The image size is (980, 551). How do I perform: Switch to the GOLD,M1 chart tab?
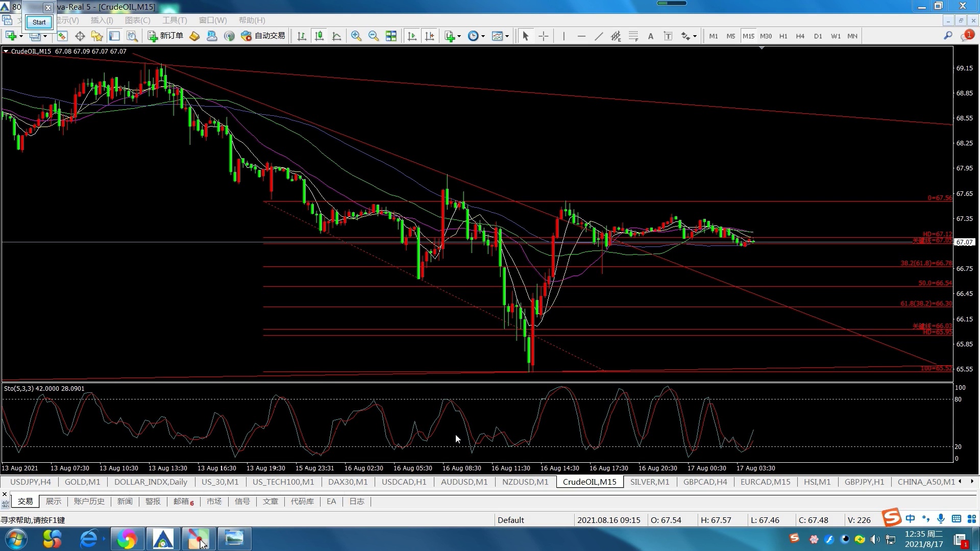coord(82,482)
